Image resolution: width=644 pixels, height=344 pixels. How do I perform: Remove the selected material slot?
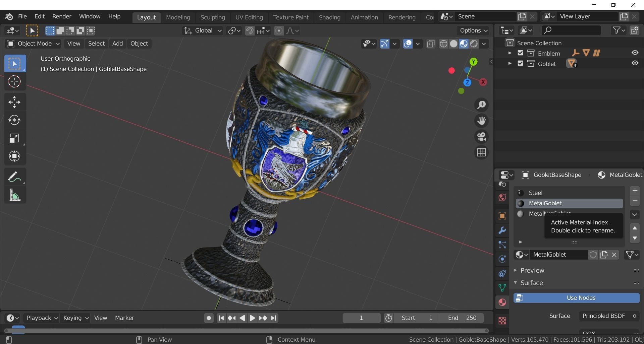pyautogui.click(x=635, y=201)
